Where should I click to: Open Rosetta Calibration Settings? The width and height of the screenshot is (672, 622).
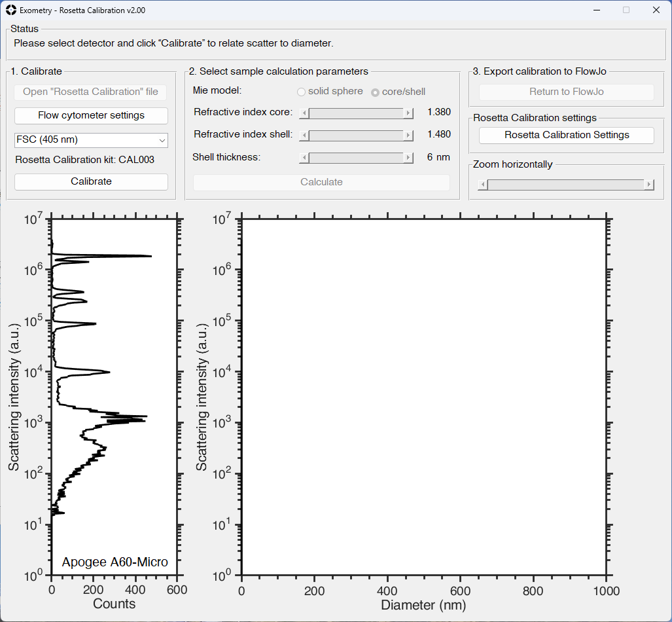pos(566,135)
